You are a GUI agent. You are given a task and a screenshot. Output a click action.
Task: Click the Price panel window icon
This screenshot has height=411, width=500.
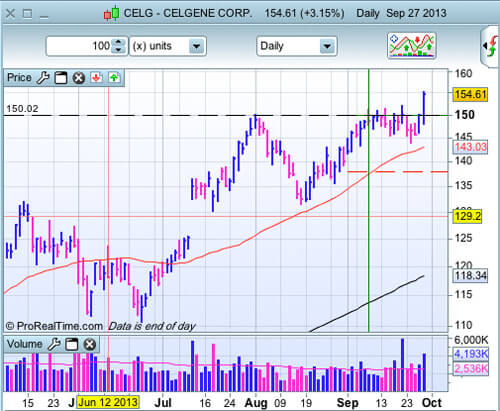tap(61, 78)
